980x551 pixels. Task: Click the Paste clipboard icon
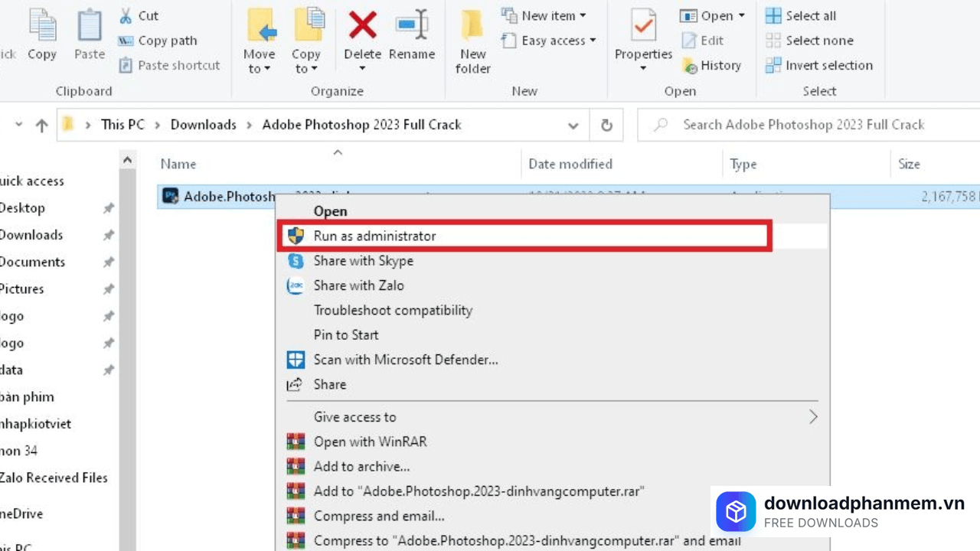[90, 29]
